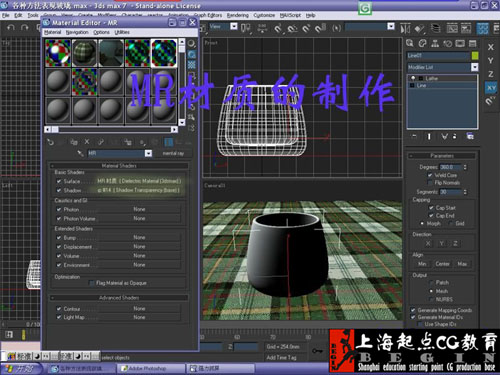Click the Segments spinner arrows
500x375 pixels.
tap(465, 192)
